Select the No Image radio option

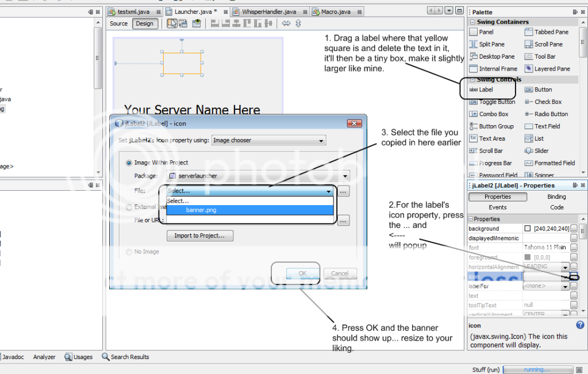pyautogui.click(x=129, y=252)
